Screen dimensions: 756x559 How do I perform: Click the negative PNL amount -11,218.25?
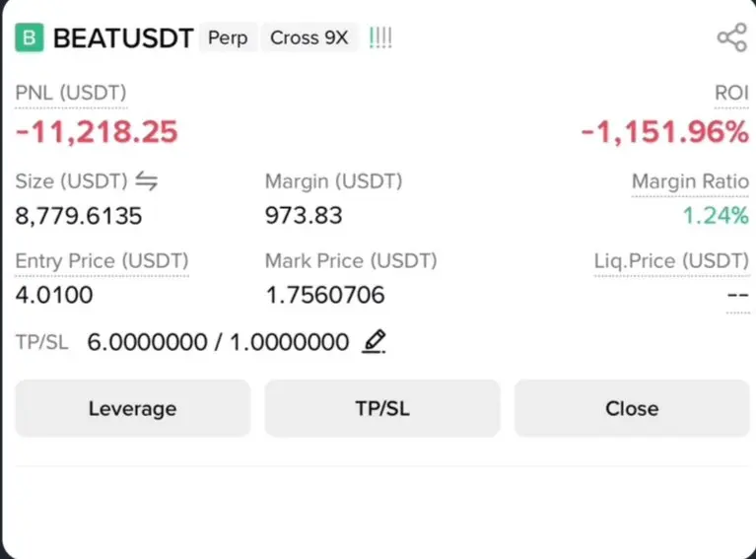pyautogui.click(x=97, y=132)
